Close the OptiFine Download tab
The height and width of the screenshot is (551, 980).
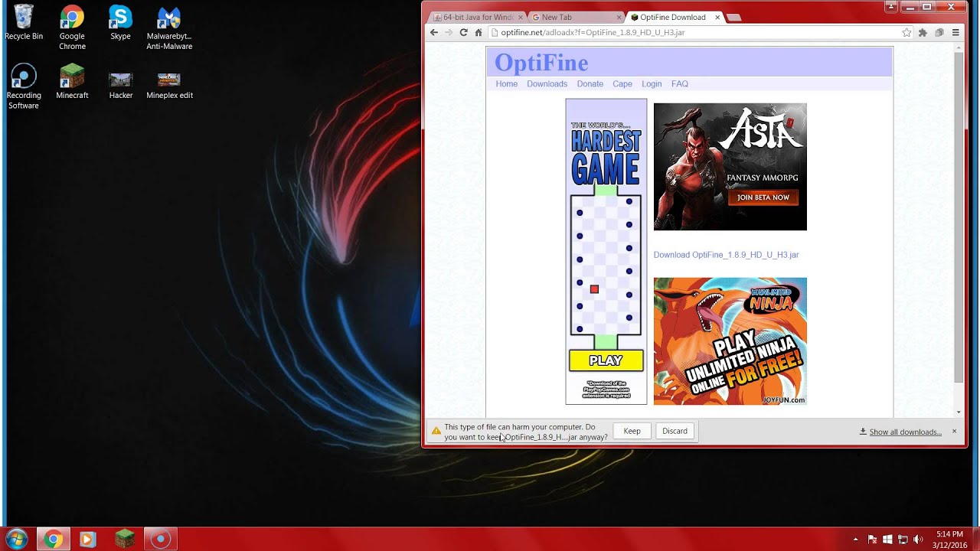click(x=717, y=17)
